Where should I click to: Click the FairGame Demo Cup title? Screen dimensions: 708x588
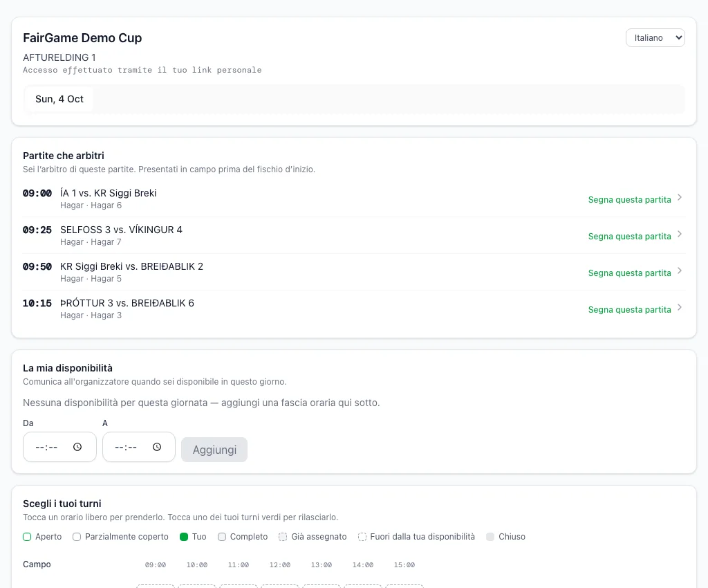(82, 38)
